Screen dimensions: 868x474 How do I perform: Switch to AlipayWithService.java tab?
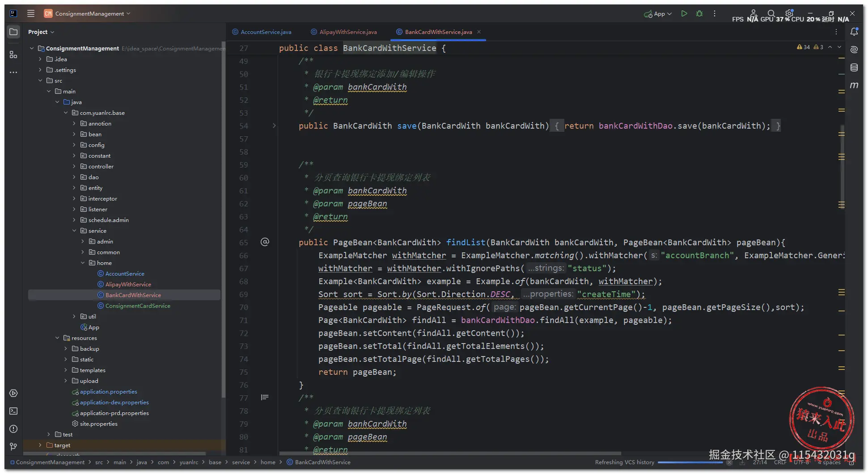click(344, 32)
